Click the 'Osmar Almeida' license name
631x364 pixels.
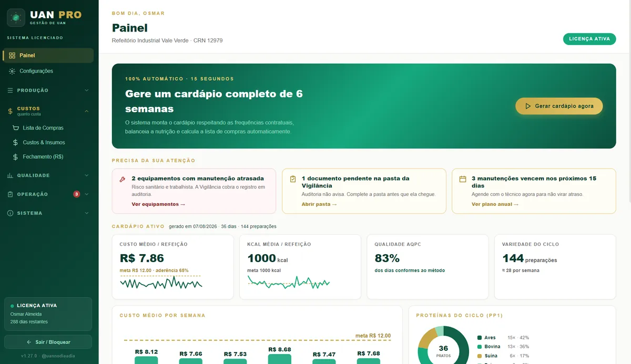(x=26, y=314)
